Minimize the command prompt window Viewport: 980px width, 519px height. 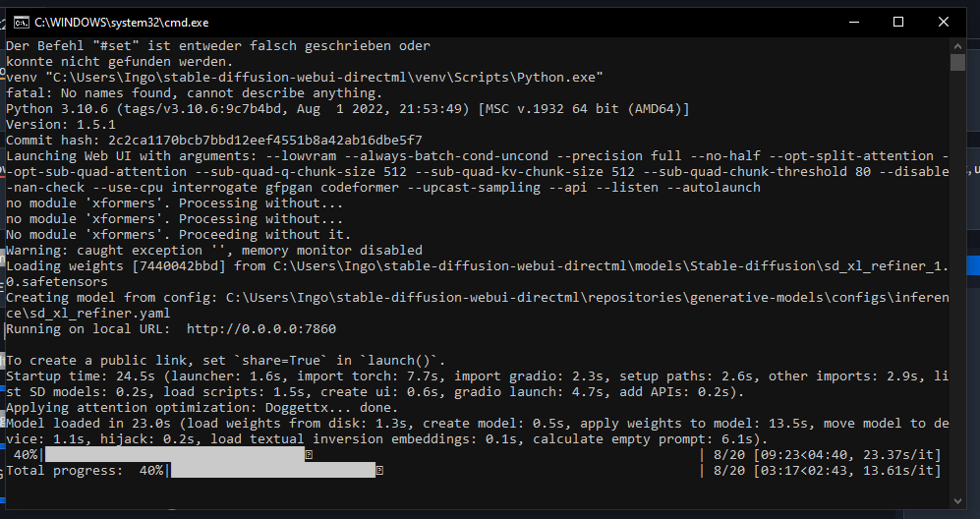coord(852,21)
